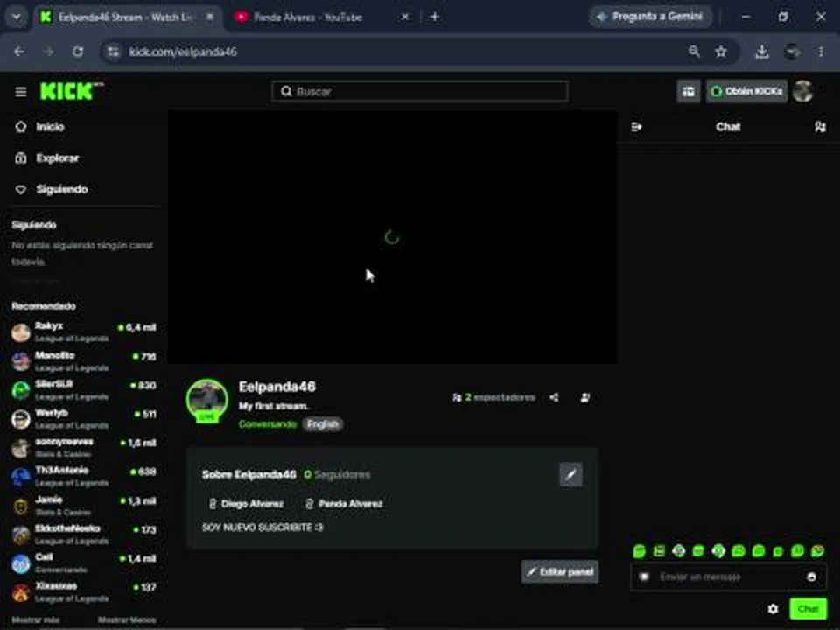Click Mostrar más below recommended list

(35, 619)
